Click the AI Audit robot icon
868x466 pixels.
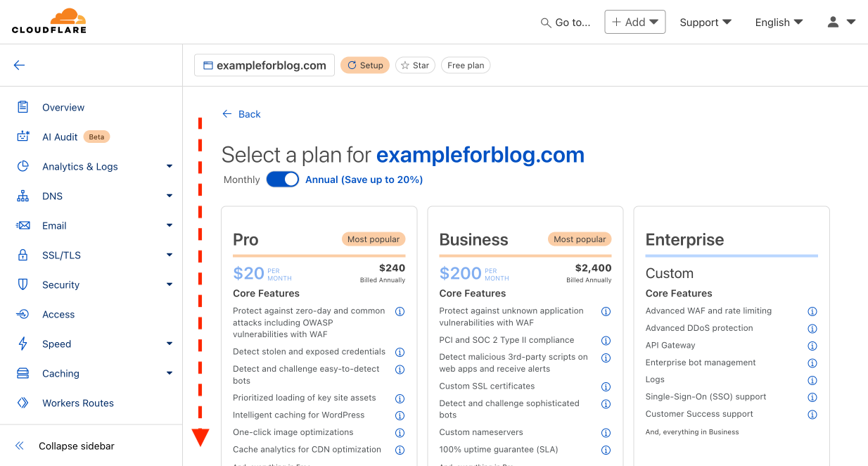pyautogui.click(x=23, y=137)
